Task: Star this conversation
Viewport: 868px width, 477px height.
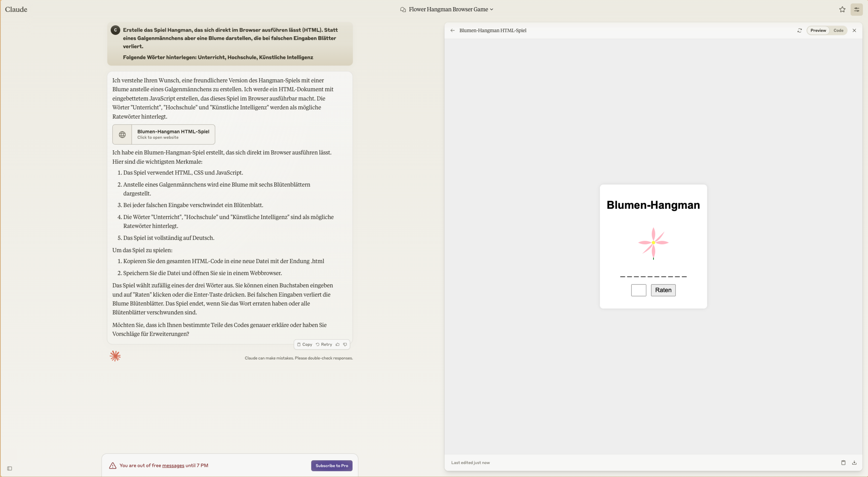Action: (842, 9)
